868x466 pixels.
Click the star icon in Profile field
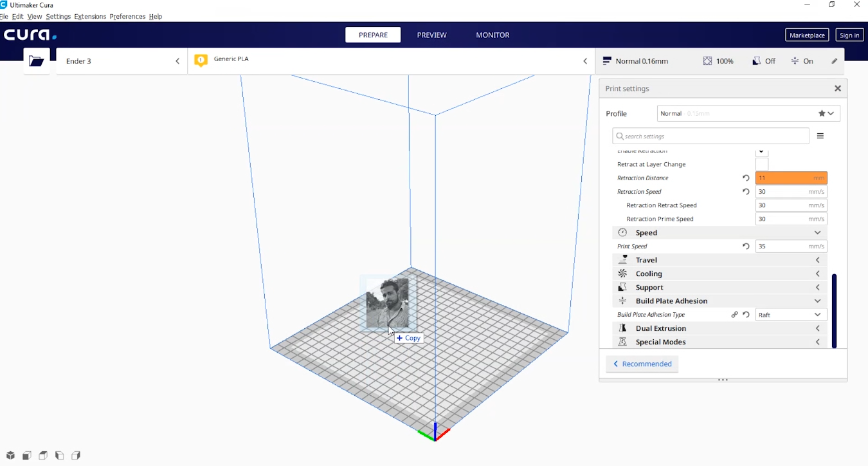point(822,113)
